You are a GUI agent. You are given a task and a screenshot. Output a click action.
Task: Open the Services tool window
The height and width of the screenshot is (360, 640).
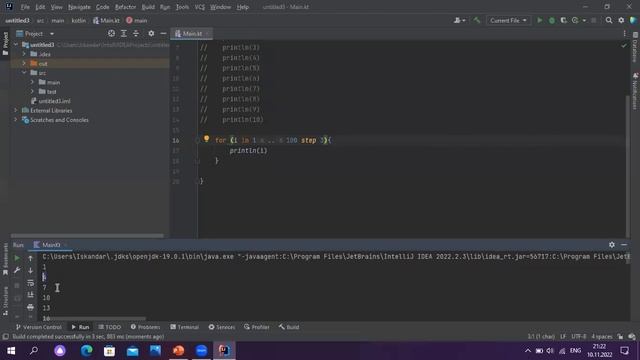[x=222, y=327]
